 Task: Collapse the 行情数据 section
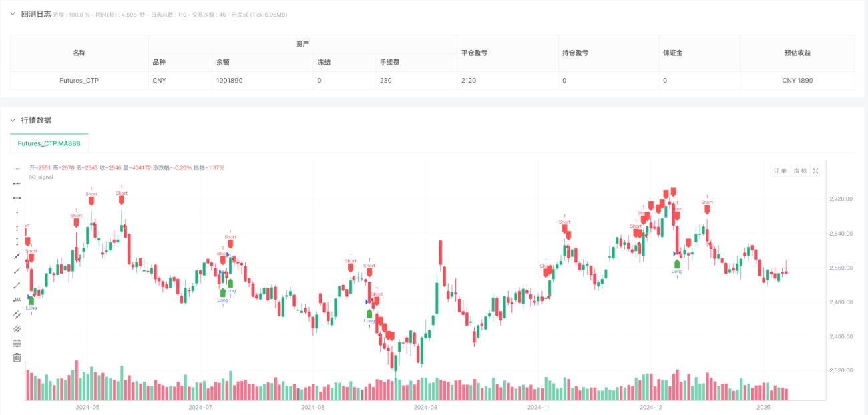(13, 120)
